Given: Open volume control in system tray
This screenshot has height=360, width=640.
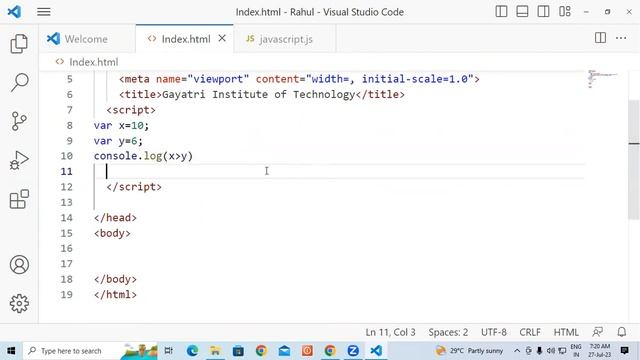Looking at the screenshot, I should coord(551,351).
